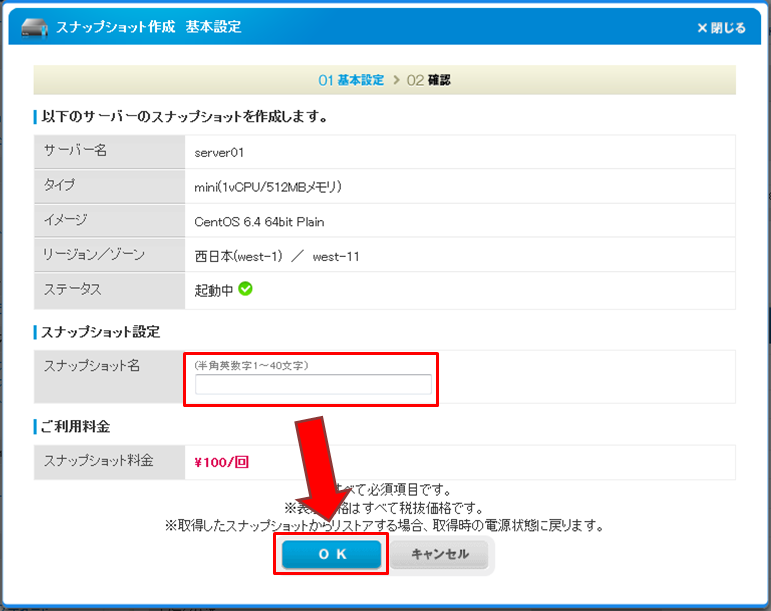Click the 起動中 status text
The image size is (771, 611).
[213, 291]
